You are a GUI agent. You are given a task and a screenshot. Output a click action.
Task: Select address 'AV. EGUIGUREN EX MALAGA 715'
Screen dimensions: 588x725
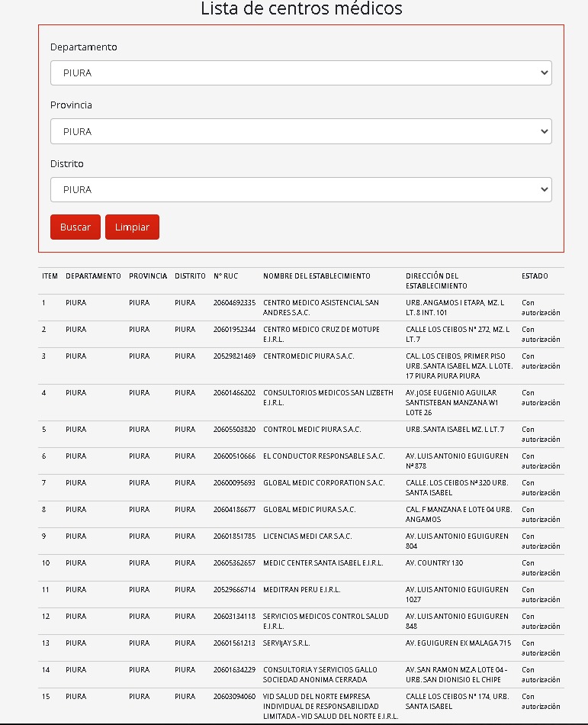pos(458,644)
